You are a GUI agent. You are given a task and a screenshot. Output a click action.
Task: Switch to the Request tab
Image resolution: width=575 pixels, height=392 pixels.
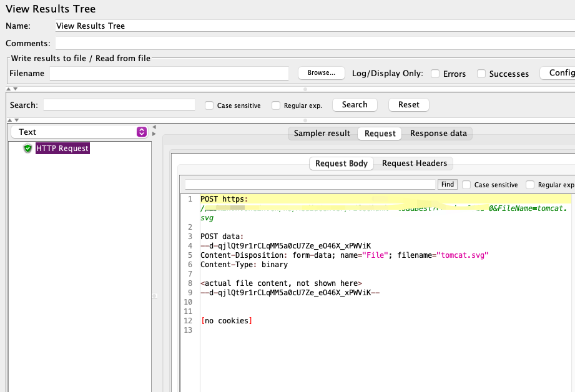pos(380,134)
